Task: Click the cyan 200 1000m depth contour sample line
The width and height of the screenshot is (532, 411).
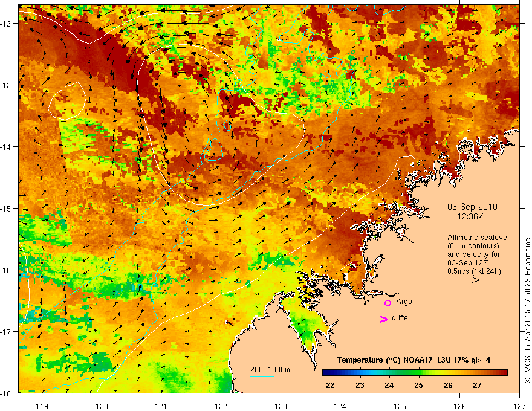Action: tap(262, 376)
